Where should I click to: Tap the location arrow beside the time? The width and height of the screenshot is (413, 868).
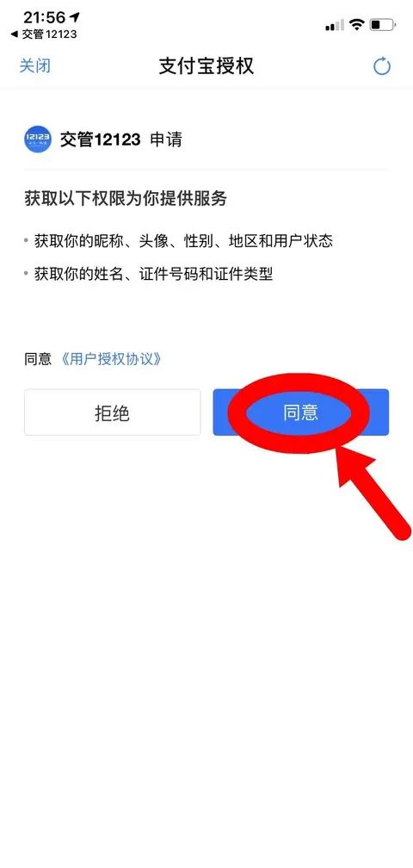coord(74,16)
